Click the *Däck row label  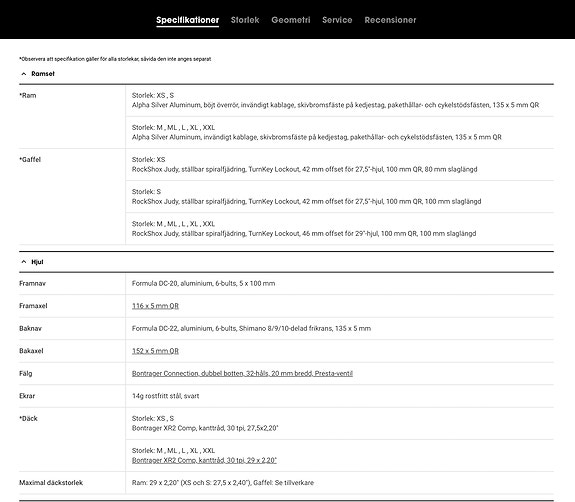28,418
